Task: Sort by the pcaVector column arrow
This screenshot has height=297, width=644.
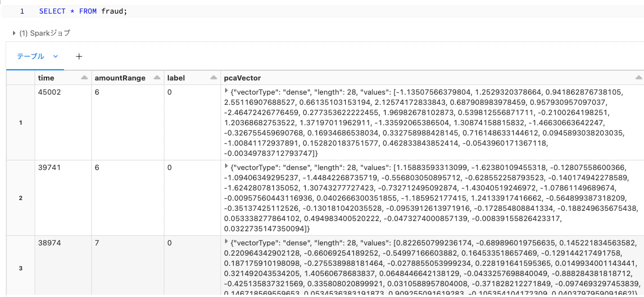Action: click(x=639, y=78)
